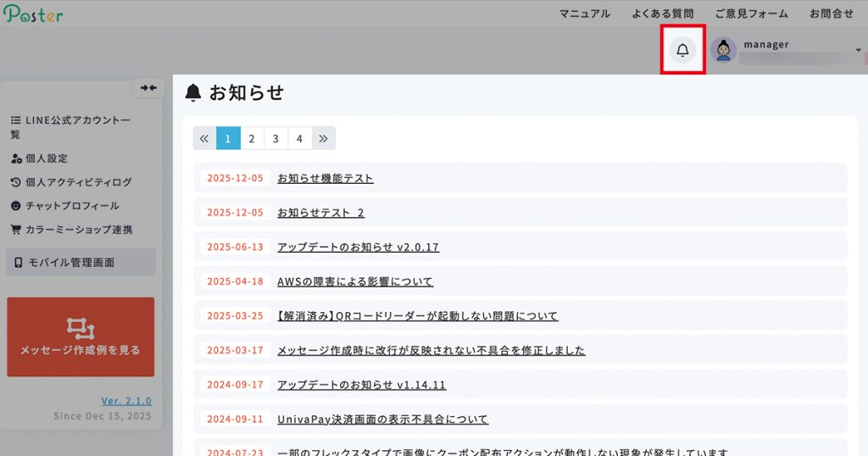Click the メッセージ作成例を見る banner
This screenshot has width=868, height=456.
point(81,336)
